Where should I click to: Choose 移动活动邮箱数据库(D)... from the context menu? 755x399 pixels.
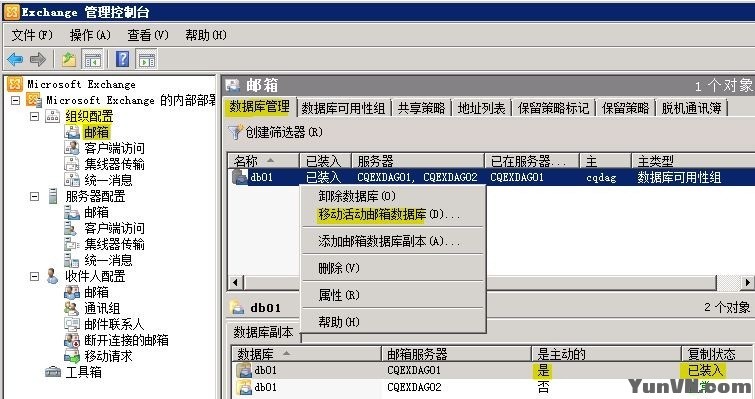(x=393, y=214)
